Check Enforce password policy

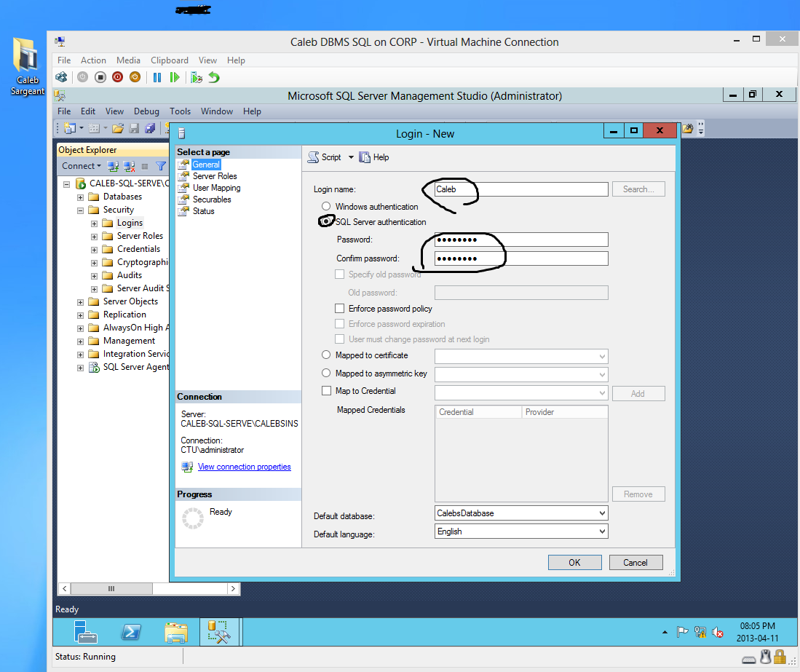(339, 308)
